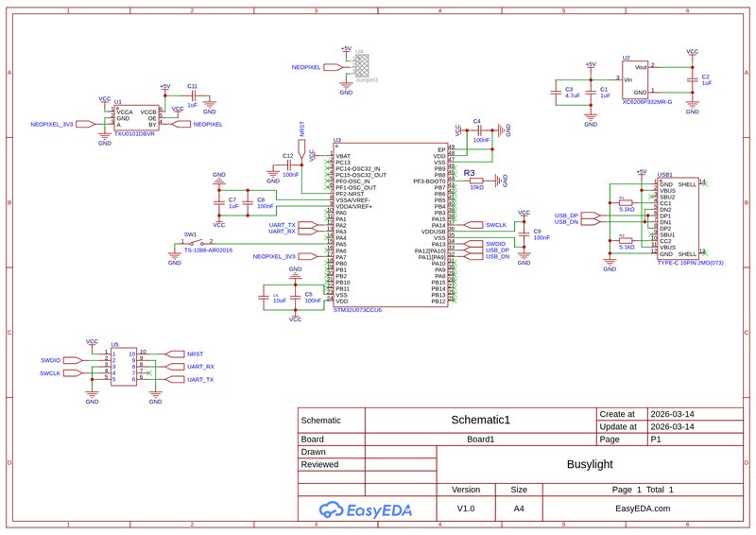Click the VDDA/VREF+ pin label
Viewport: 756px width, 535px height.
353,206
